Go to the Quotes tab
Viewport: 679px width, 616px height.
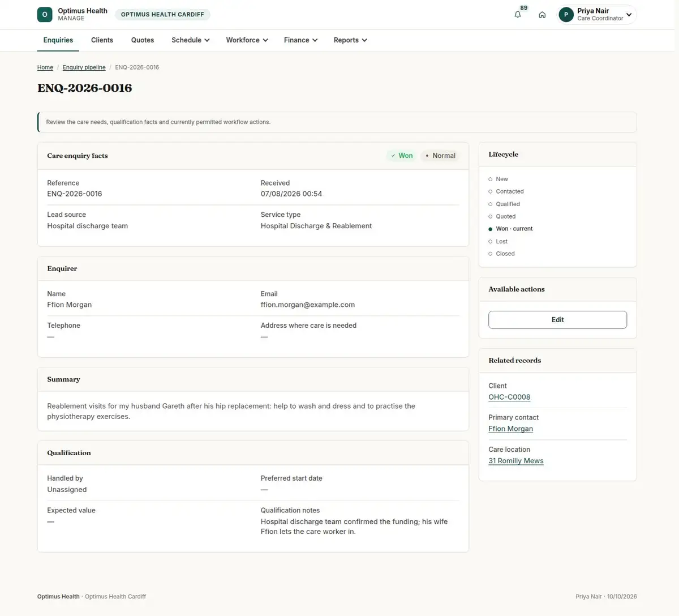click(x=143, y=40)
